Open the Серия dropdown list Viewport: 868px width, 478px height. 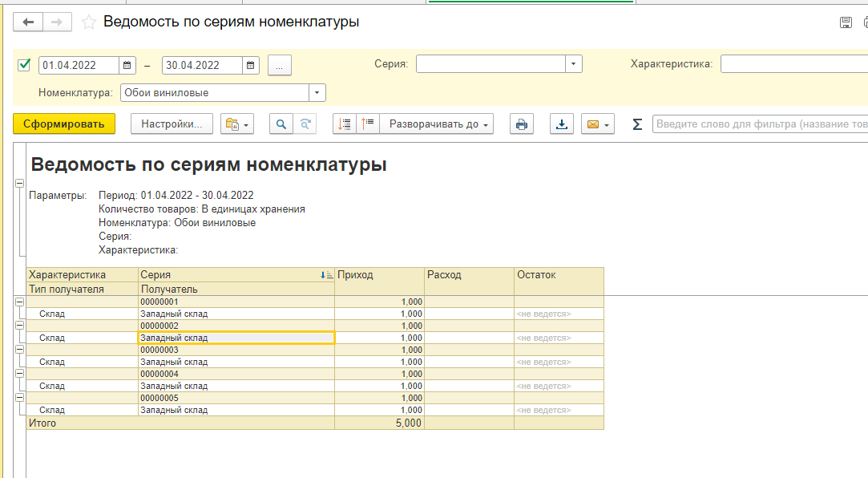click(574, 64)
